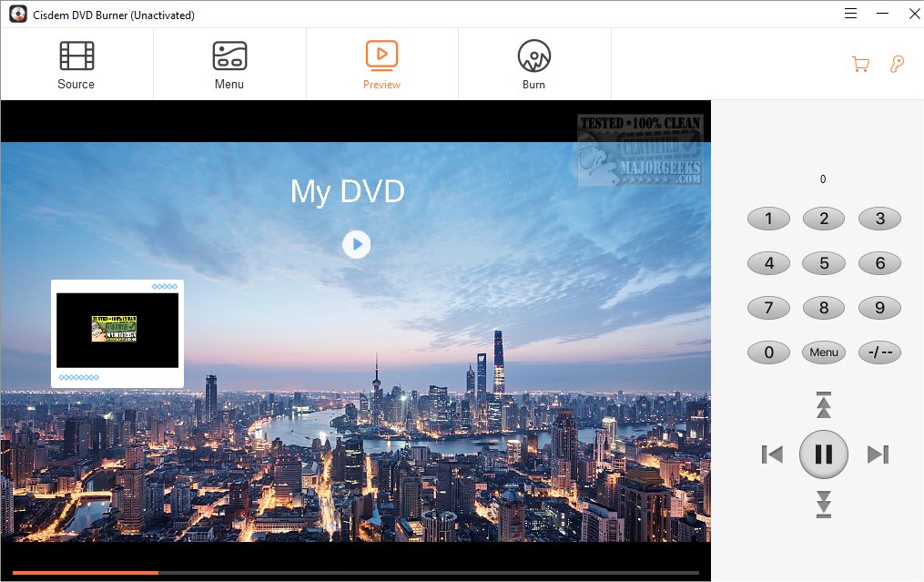Viewport: 924px width, 582px height.
Task: Click the down navigation arrow on remote
Action: (x=824, y=505)
